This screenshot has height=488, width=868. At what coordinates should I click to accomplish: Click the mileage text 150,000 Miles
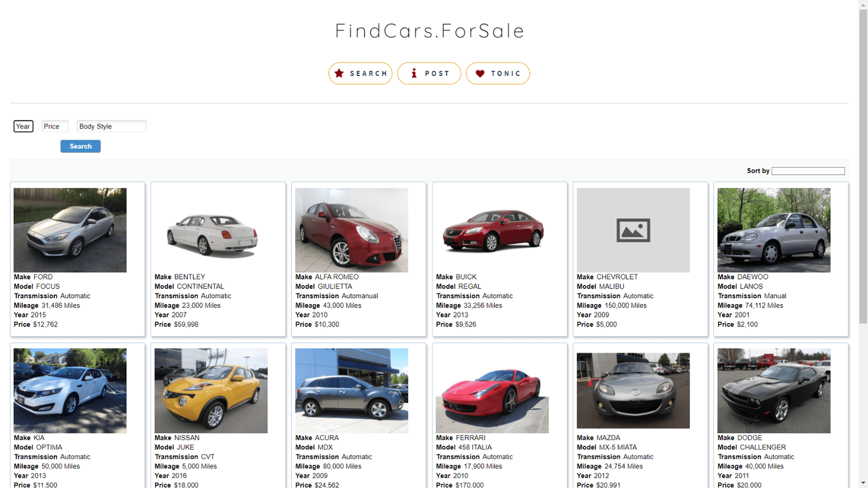(626, 305)
